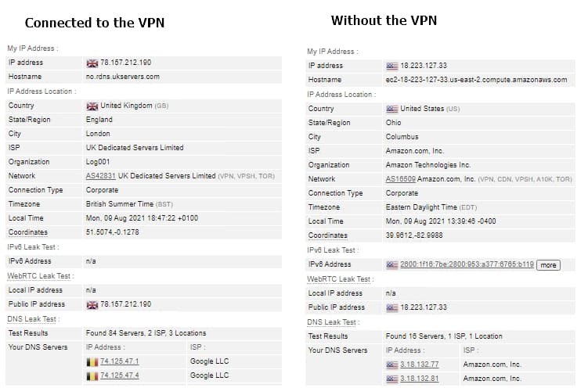Click the UK flag next to United Kingdom
The height and width of the screenshot is (388, 588).
coord(92,106)
